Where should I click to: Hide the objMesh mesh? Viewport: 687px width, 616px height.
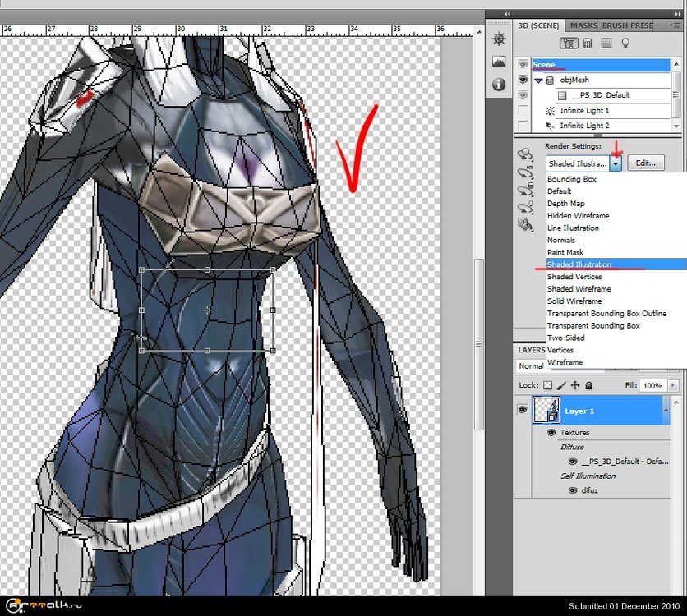[x=523, y=80]
